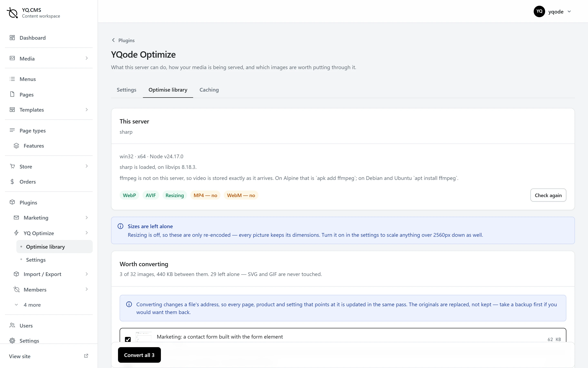This screenshot has width=588, height=368.
Task: Expand the 4 more plugins chevron
Action: (16, 305)
